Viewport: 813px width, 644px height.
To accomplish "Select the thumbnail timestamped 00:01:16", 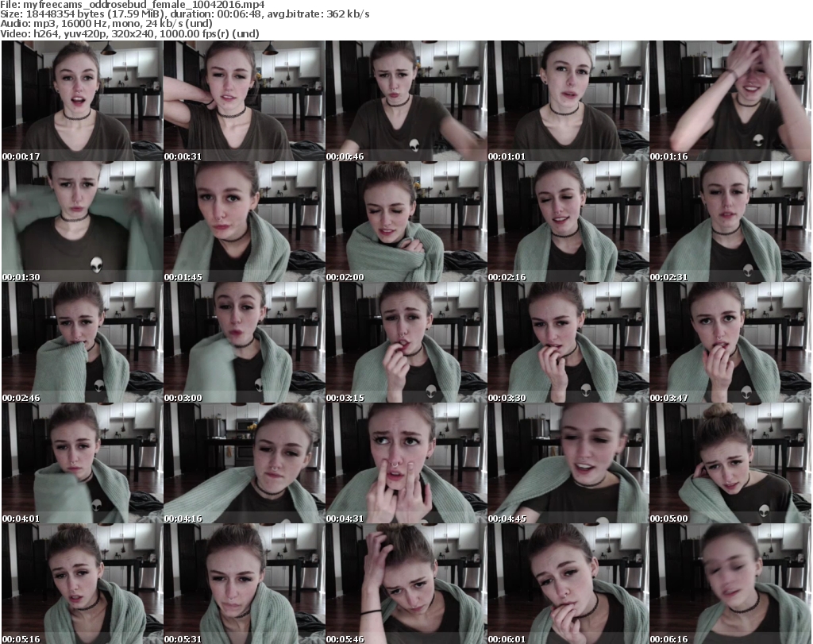I will (730, 102).
